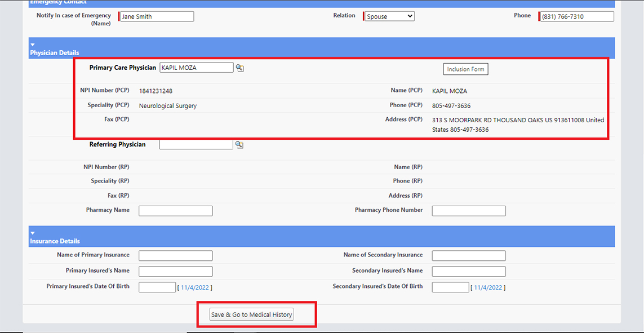This screenshot has width=644, height=333.
Task: Select the Pharmacy Name input
Action: click(x=175, y=211)
